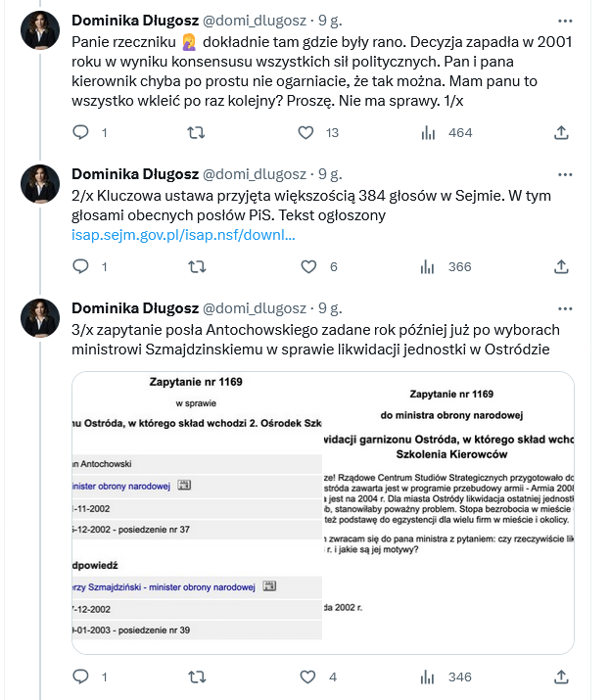Retweet the first tweet about 2001 decision
The width and height of the screenshot is (610, 700).
pyautogui.click(x=196, y=132)
